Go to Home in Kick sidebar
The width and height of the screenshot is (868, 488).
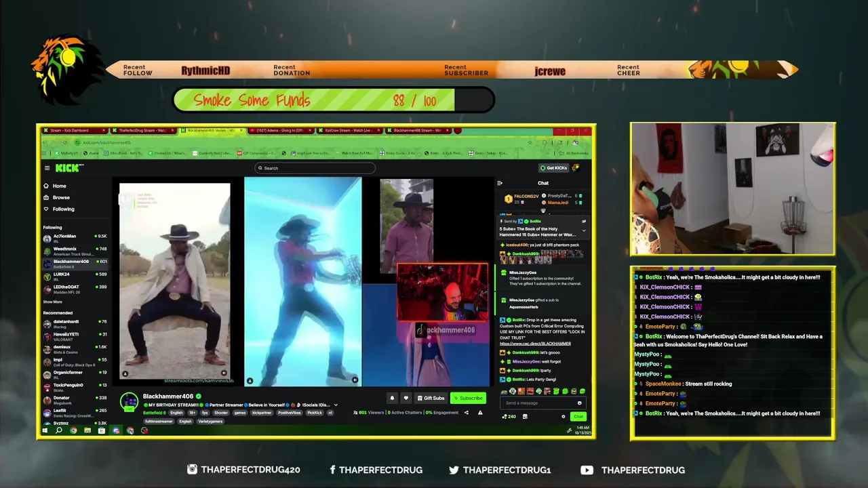click(55, 186)
